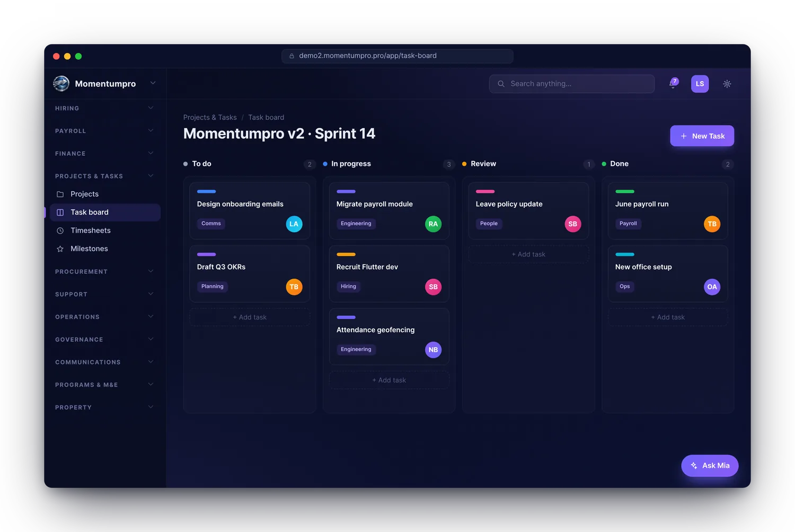The image size is (795, 532).
Task: Add task in To do column
Action: pyautogui.click(x=250, y=317)
